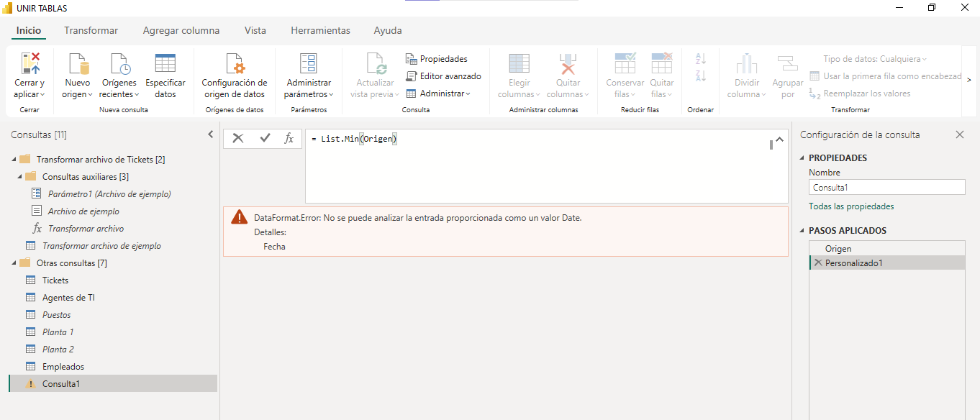This screenshot has height=420, width=980.
Task: Open Configuración de origen de datos
Action: click(234, 76)
